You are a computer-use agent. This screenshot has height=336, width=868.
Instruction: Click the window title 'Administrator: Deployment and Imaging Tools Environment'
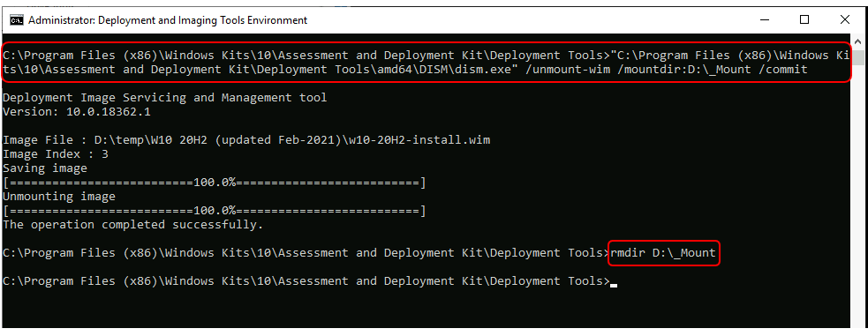pyautogui.click(x=168, y=20)
